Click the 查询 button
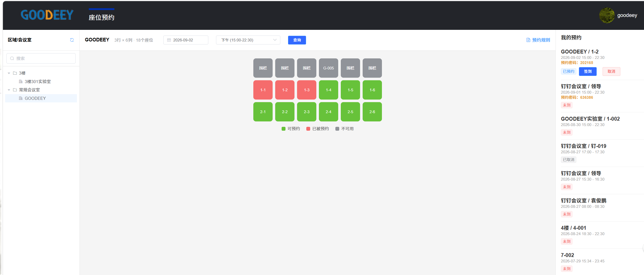 [x=297, y=40]
